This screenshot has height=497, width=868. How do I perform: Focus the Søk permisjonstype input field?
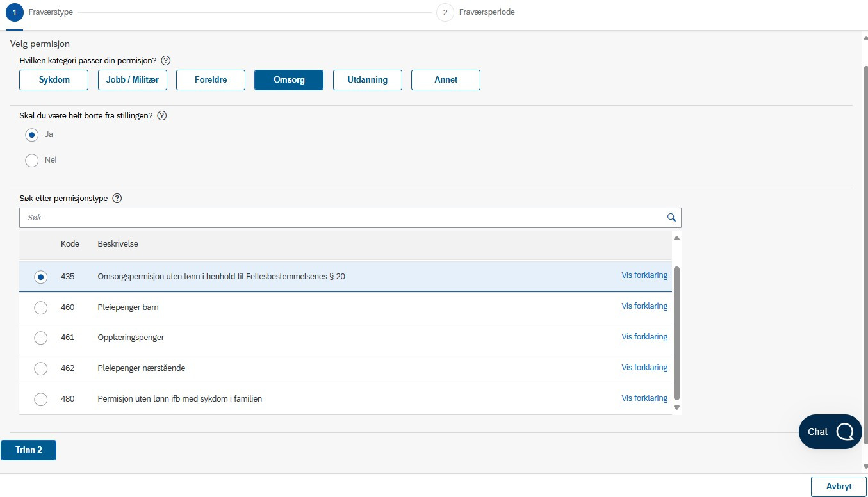(x=343, y=218)
